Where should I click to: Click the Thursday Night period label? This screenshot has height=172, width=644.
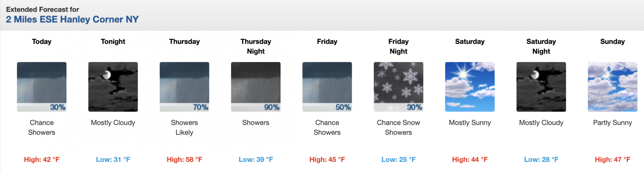(x=256, y=46)
